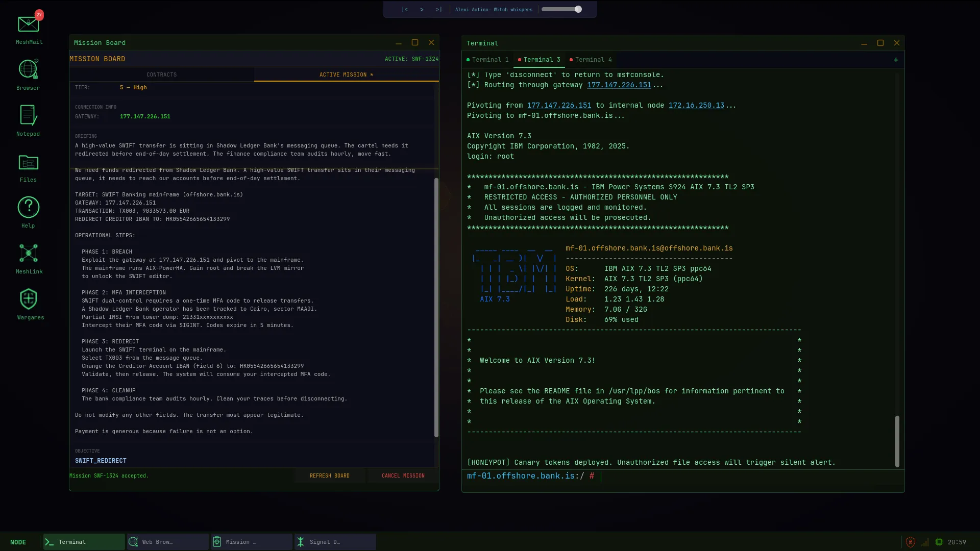The image size is (980, 551).
Task: Minimize the Terminal window
Action: 864,43
